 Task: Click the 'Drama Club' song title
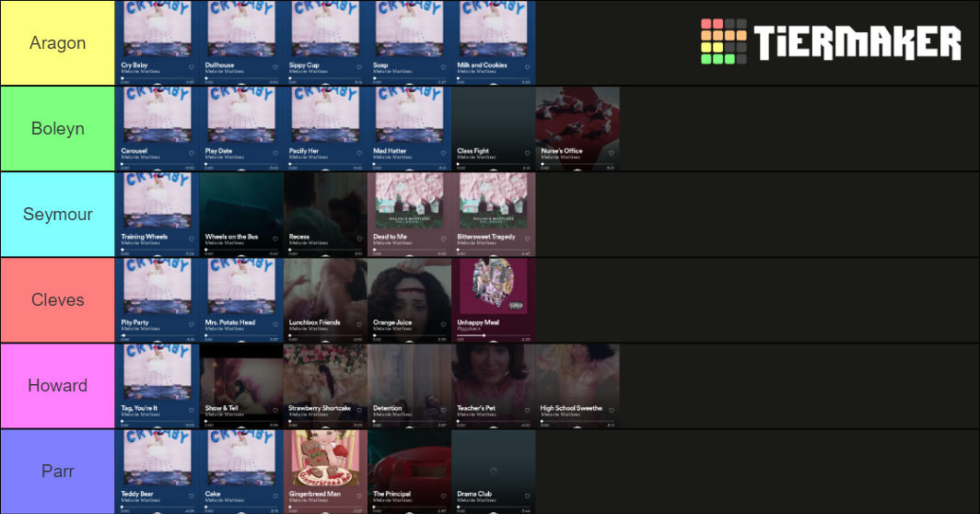pos(474,494)
